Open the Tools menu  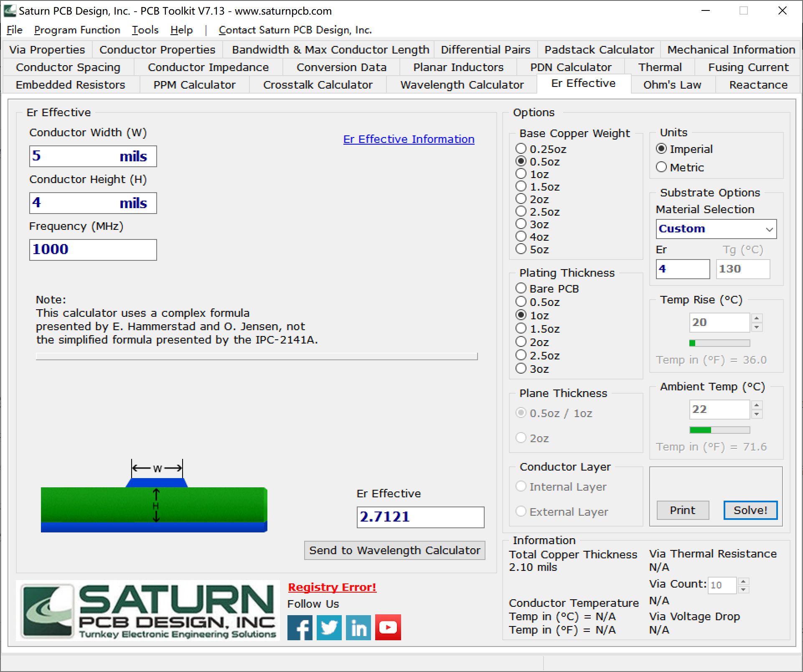[x=145, y=30]
